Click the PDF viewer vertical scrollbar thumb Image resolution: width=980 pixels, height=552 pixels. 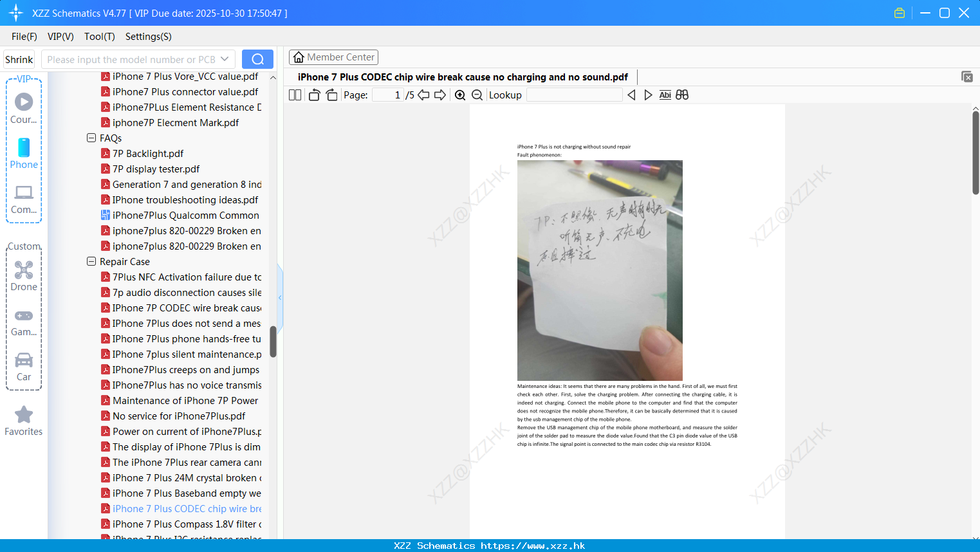975,152
